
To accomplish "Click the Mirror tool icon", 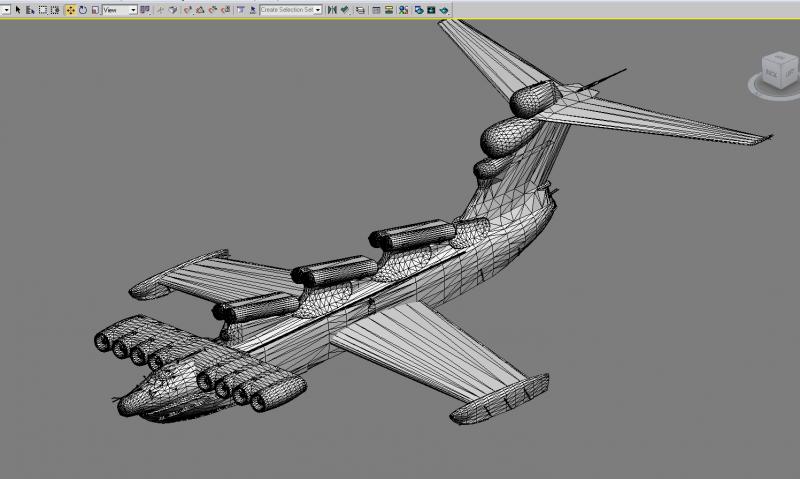I will coord(332,10).
